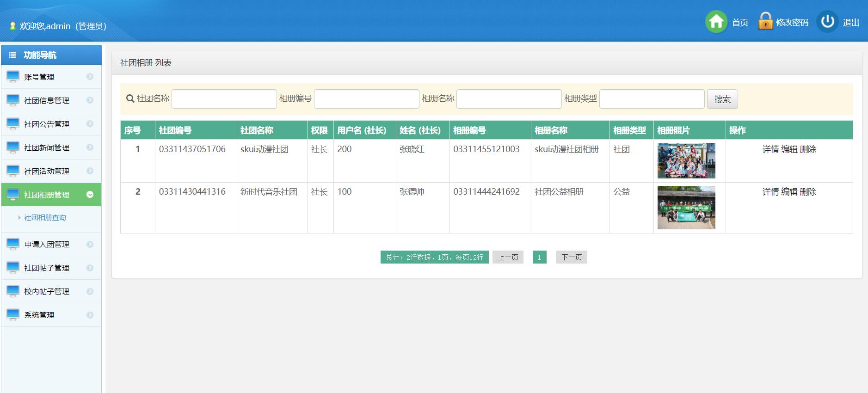Image resolution: width=868 pixels, height=393 pixels.
Task: Click 上一页 pagination button
Action: pos(508,257)
